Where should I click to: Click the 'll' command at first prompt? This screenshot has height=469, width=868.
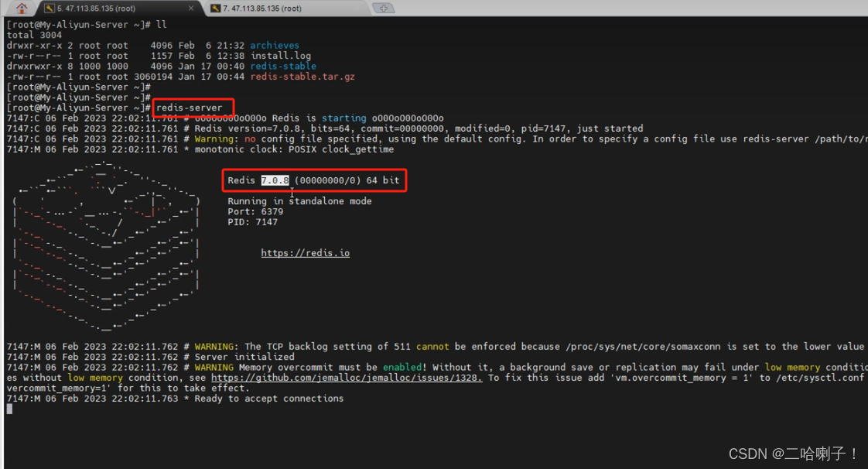[161, 25]
